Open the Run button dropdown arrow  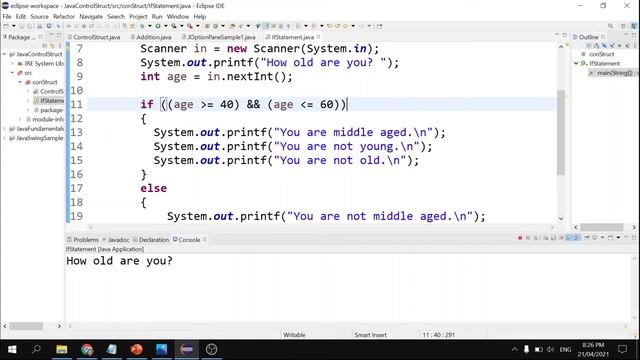point(165,26)
